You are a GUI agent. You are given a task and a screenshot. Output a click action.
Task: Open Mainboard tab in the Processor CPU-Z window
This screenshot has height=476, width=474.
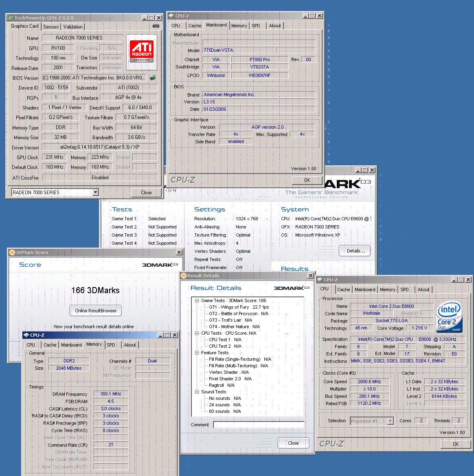point(365,290)
